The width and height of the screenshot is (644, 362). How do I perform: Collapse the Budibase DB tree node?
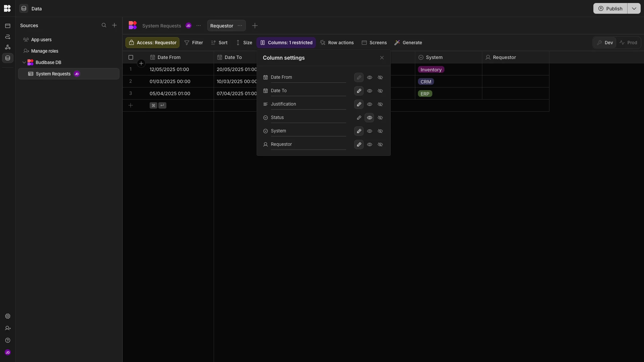click(x=24, y=63)
